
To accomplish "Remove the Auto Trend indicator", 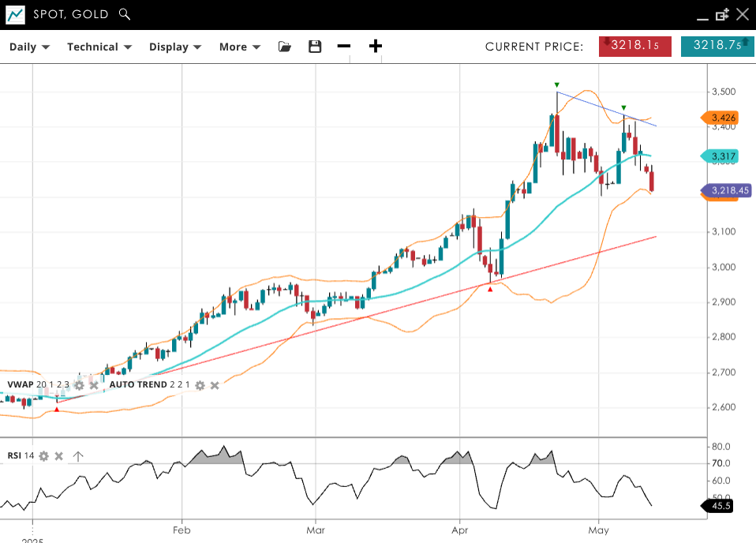I will tap(215, 385).
